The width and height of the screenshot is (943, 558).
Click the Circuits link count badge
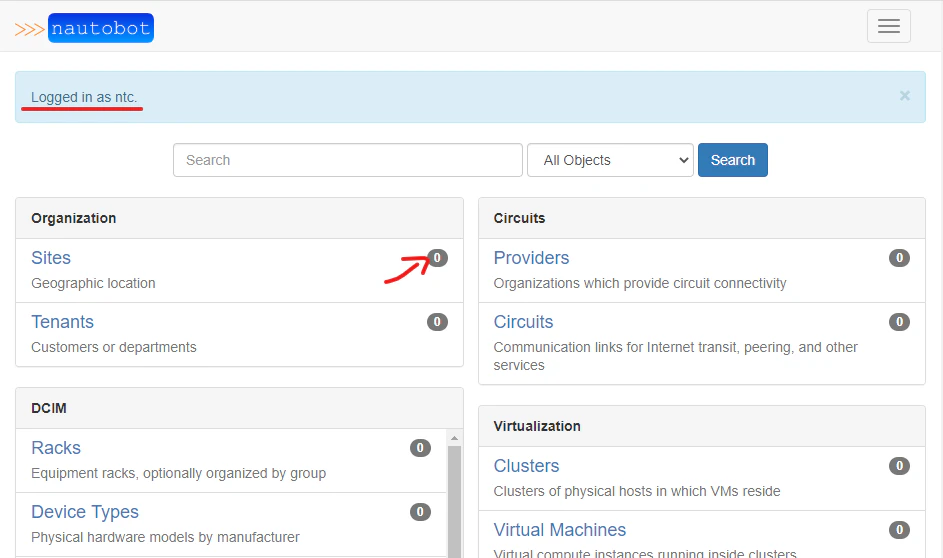point(899,322)
